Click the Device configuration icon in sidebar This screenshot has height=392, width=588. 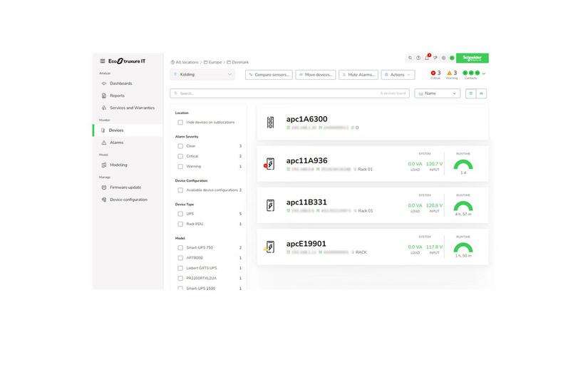(x=104, y=200)
